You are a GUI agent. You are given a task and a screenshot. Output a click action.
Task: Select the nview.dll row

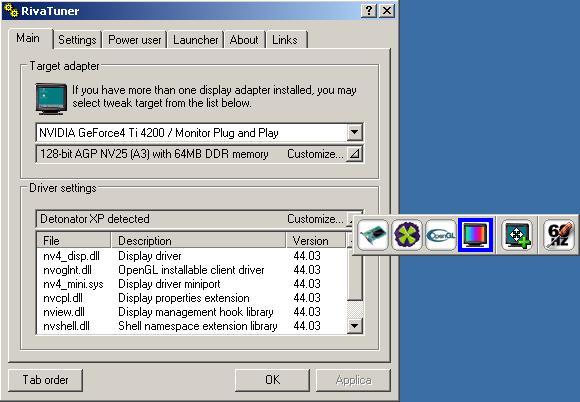point(192,312)
